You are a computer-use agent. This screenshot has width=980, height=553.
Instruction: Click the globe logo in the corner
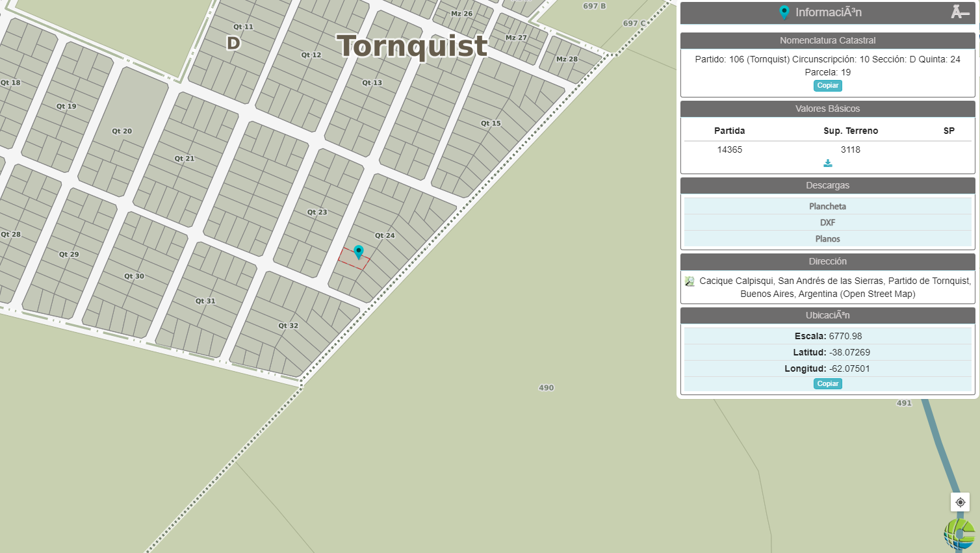960,534
